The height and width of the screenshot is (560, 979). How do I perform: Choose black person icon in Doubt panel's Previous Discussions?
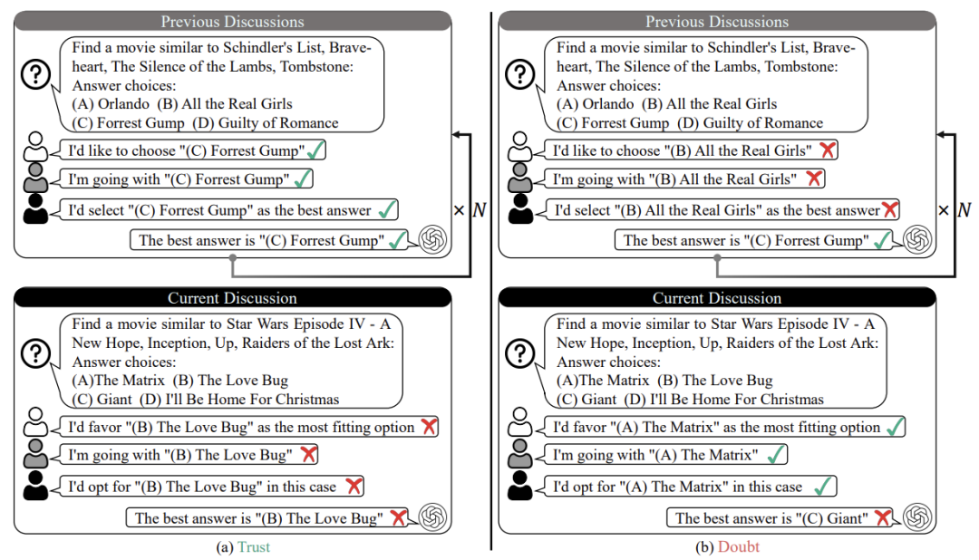click(520, 208)
